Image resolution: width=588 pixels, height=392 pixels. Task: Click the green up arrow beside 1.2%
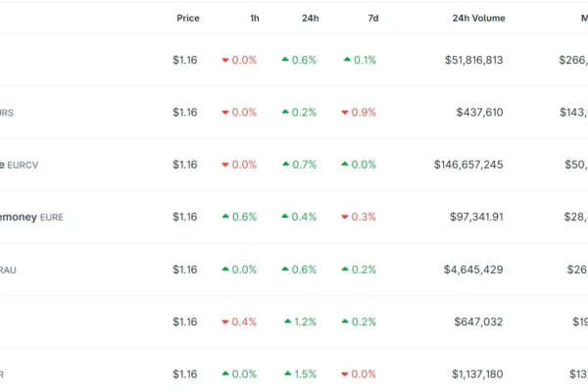click(x=287, y=321)
